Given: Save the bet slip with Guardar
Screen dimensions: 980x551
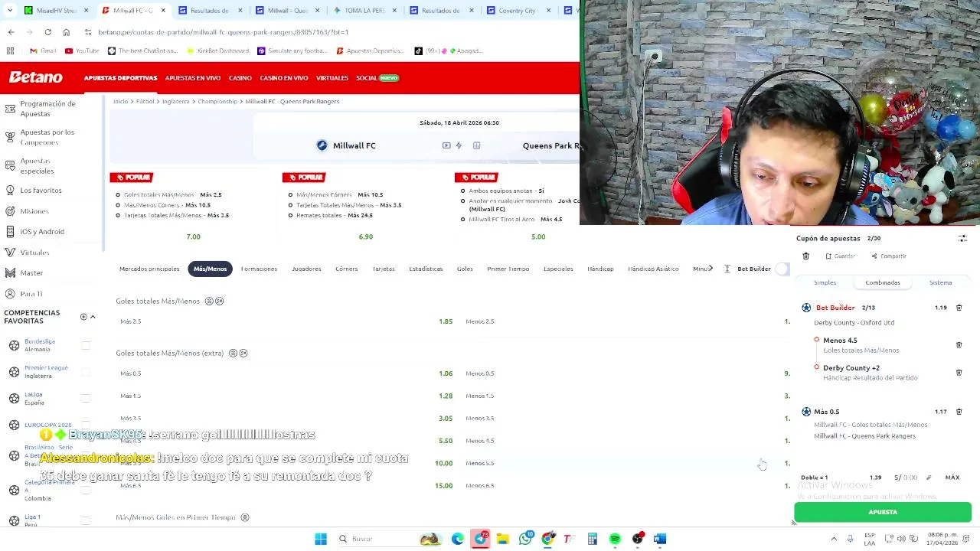Looking at the screenshot, I should (x=841, y=256).
